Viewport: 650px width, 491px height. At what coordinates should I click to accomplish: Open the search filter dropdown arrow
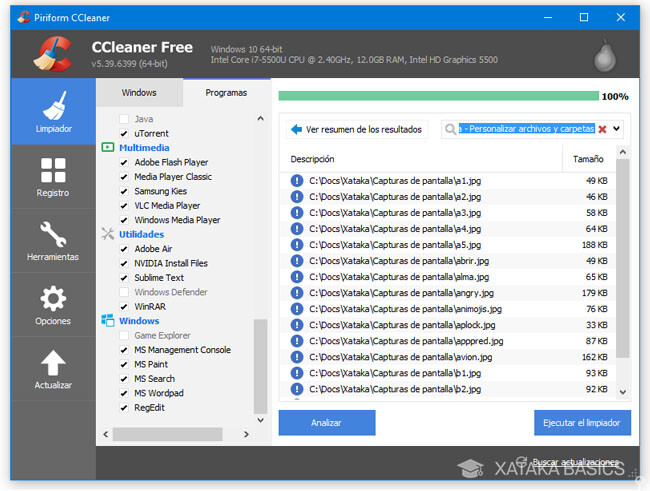[616, 129]
